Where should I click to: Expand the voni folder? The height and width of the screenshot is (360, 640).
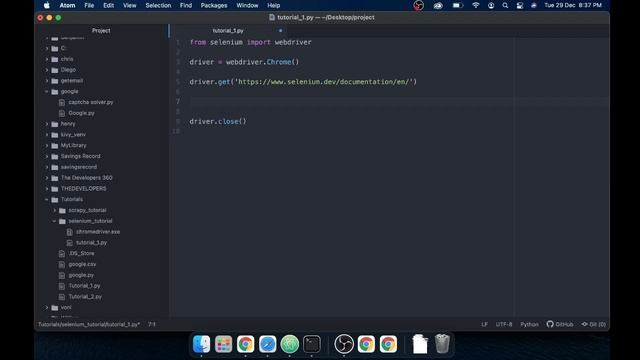pos(47,307)
